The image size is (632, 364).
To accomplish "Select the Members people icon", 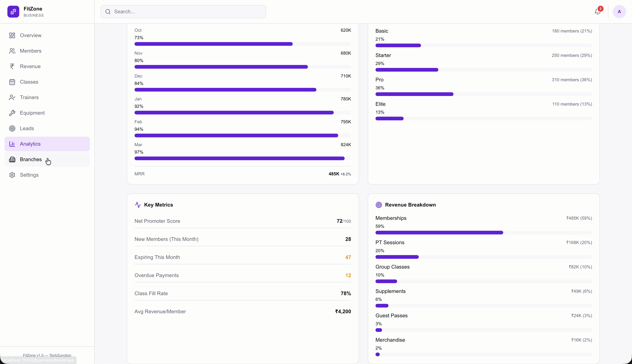I will [12, 51].
